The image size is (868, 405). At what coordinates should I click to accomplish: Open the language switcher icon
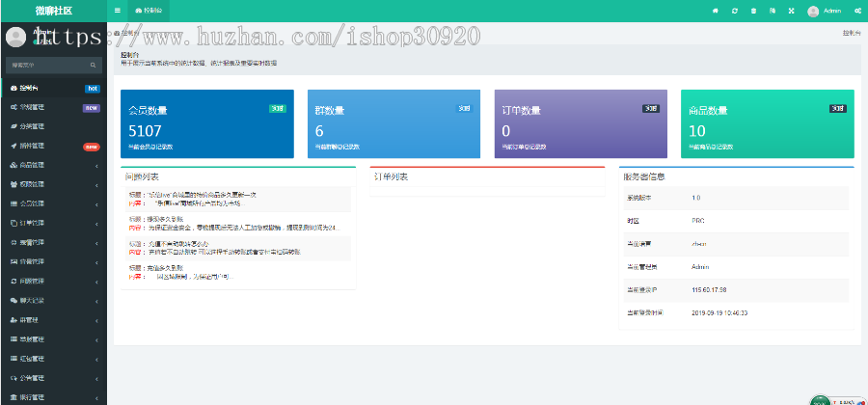(773, 11)
